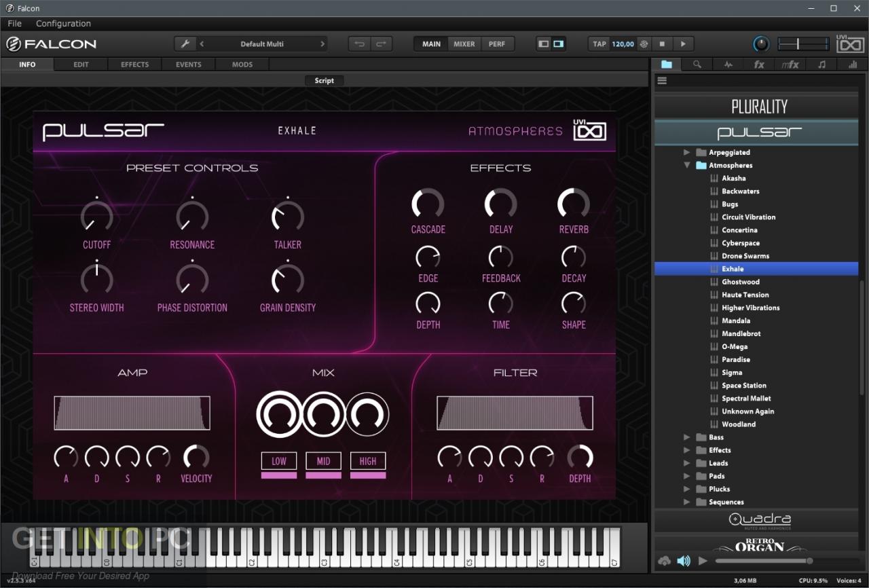Toggle the MID mix layer
869x588 pixels.
[323, 461]
